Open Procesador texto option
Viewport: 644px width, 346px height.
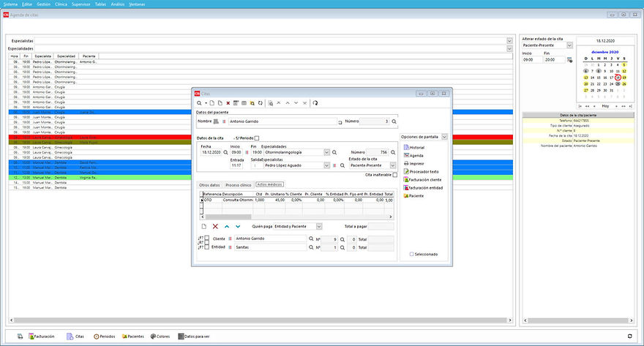[421, 172]
